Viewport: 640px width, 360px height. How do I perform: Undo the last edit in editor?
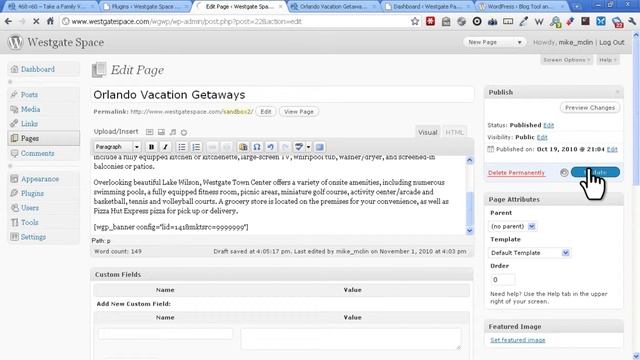(271, 147)
